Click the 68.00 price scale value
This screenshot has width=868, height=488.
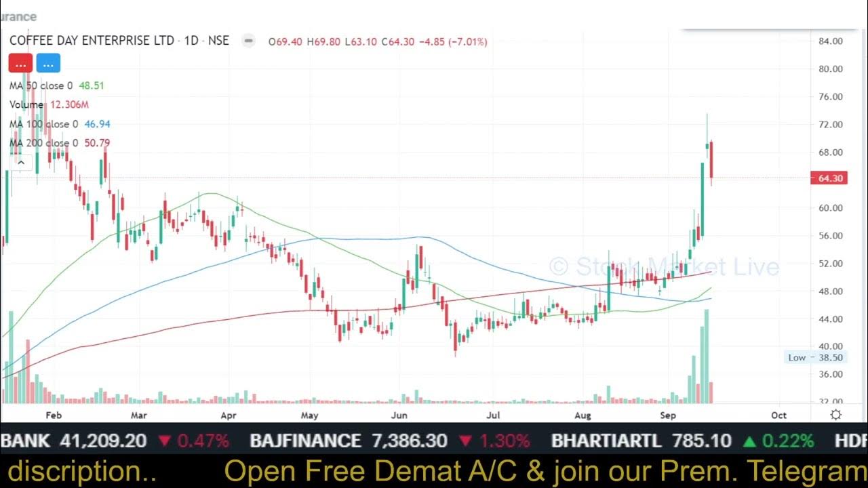(x=831, y=152)
